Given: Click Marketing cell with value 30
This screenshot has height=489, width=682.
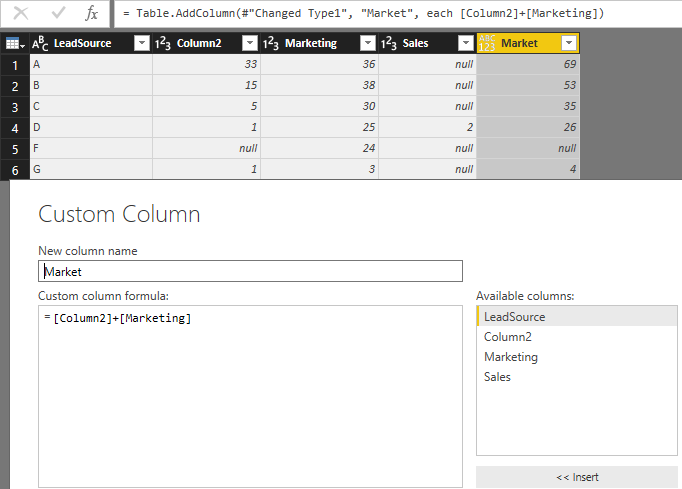Looking at the screenshot, I should [319, 106].
